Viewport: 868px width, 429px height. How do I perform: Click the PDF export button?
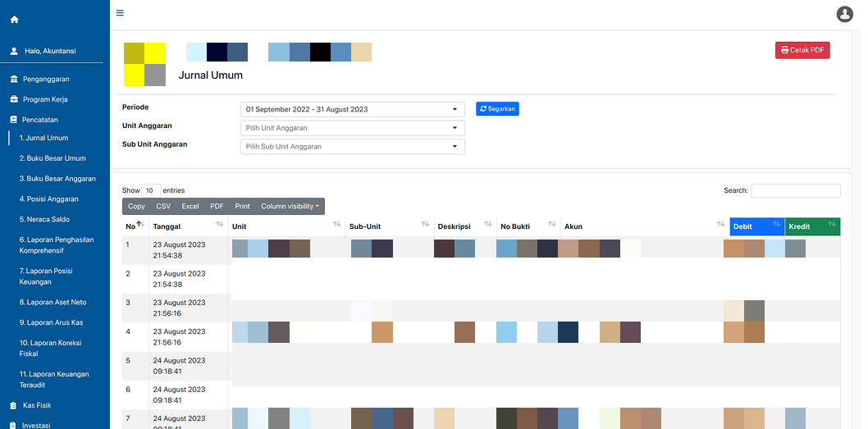tap(217, 207)
